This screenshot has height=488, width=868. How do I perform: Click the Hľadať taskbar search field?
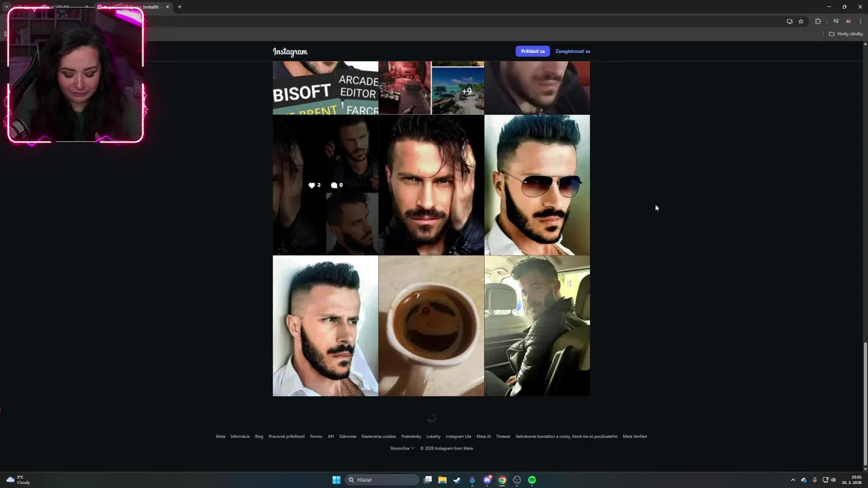pyautogui.click(x=383, y=480)
